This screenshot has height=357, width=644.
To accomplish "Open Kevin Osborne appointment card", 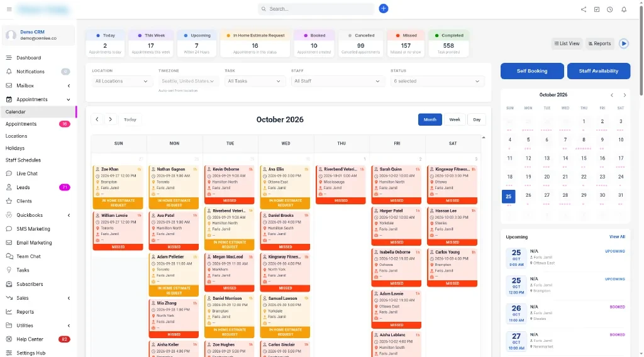I will (229, 184).
